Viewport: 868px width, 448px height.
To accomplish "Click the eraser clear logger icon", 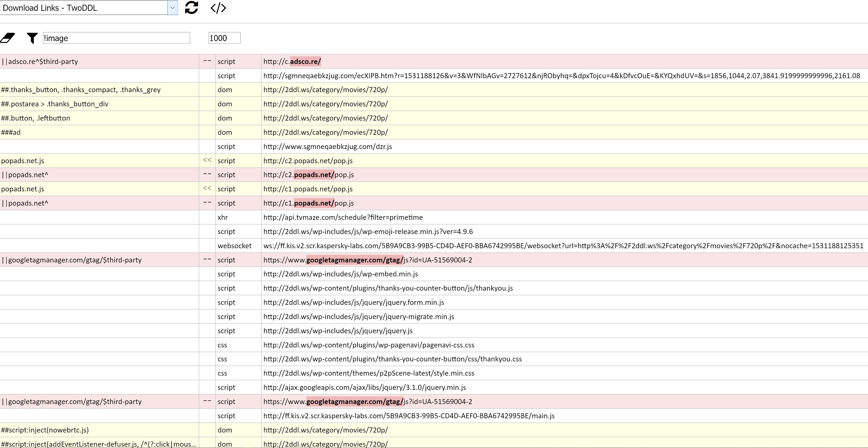I will tap(7, 38).
